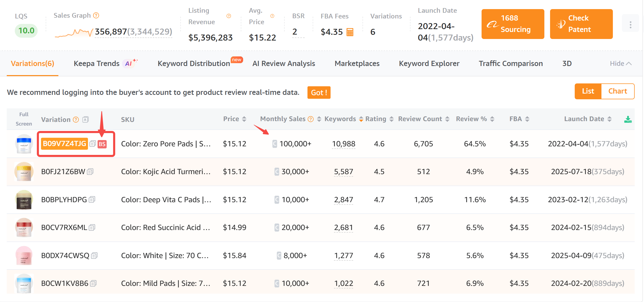Open the pink B0DX74CWSQ product thumbnail
Viewport: 644px width, 302px height.
[x=24, y=255]
